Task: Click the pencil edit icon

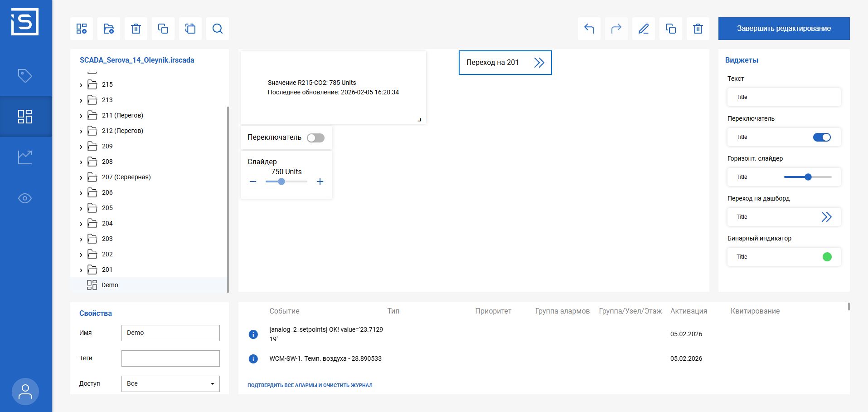Action: click(644, 29)
